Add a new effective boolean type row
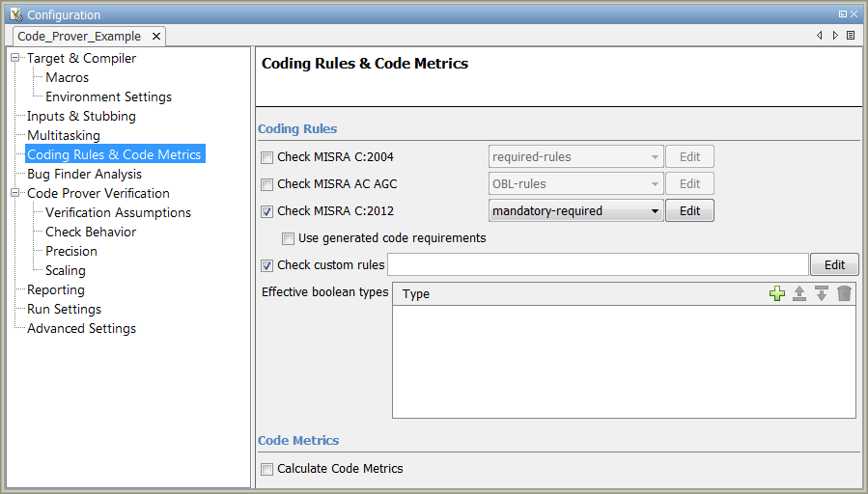Viewport: 868px width, 494px height. [x=777, y=293]
